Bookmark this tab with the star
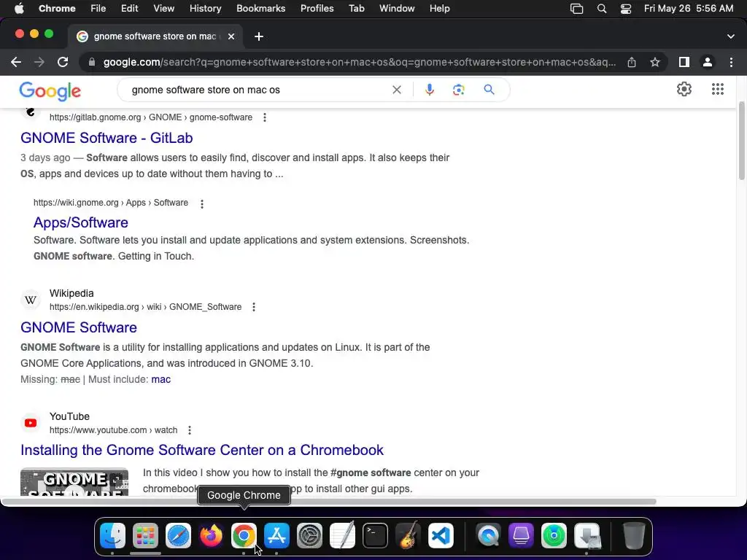The height and width of the screenshot is (560, 747). (x=655, y=62)
